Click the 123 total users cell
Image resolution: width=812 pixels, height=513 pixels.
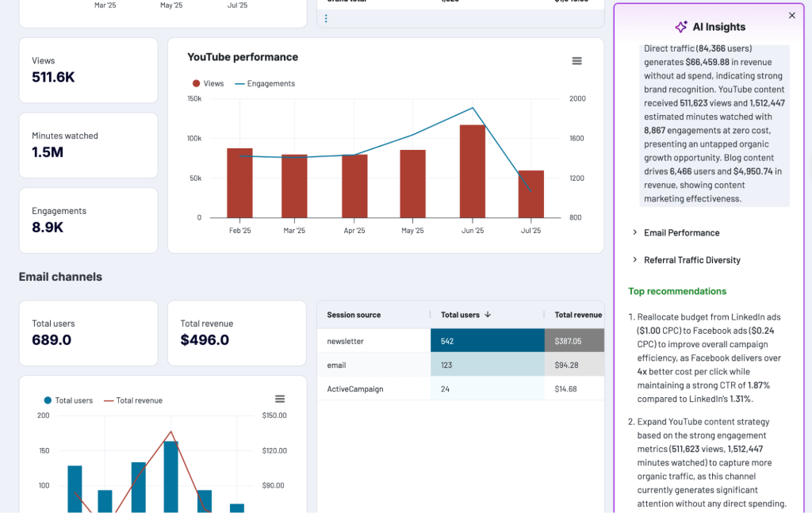488,365
